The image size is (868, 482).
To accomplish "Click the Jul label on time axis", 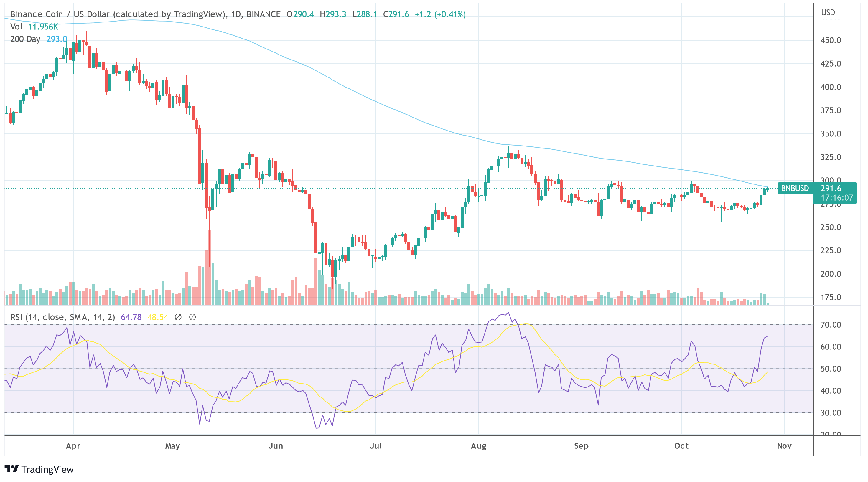I will pos(376,446).
